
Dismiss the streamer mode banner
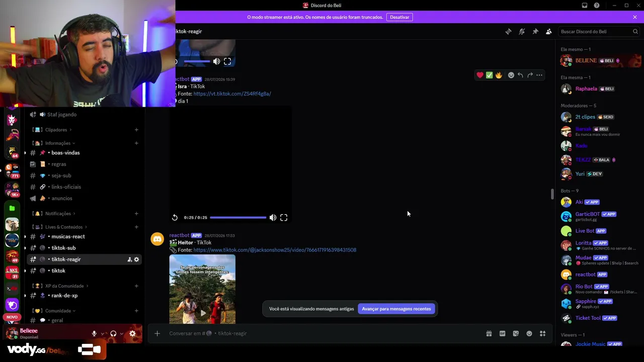[x=635, y=17]
